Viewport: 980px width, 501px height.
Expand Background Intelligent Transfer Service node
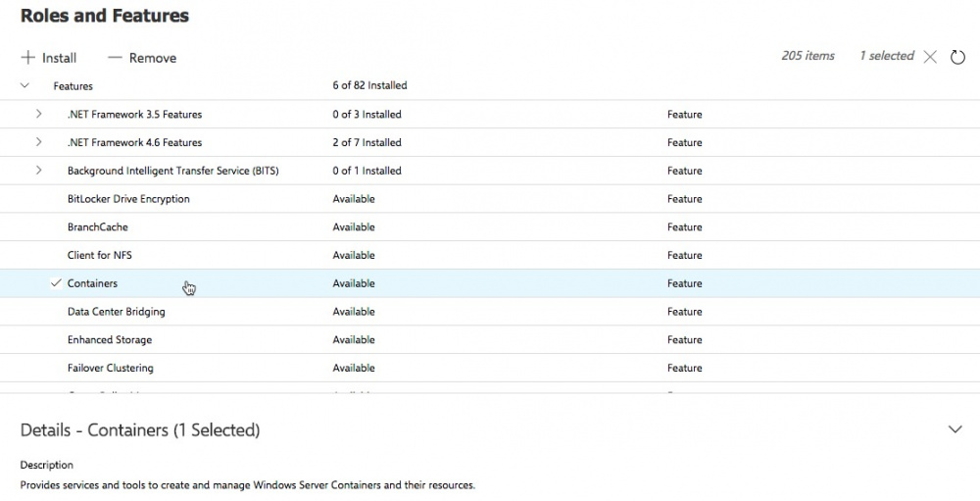pyautogui.click(x=39, y=171)
